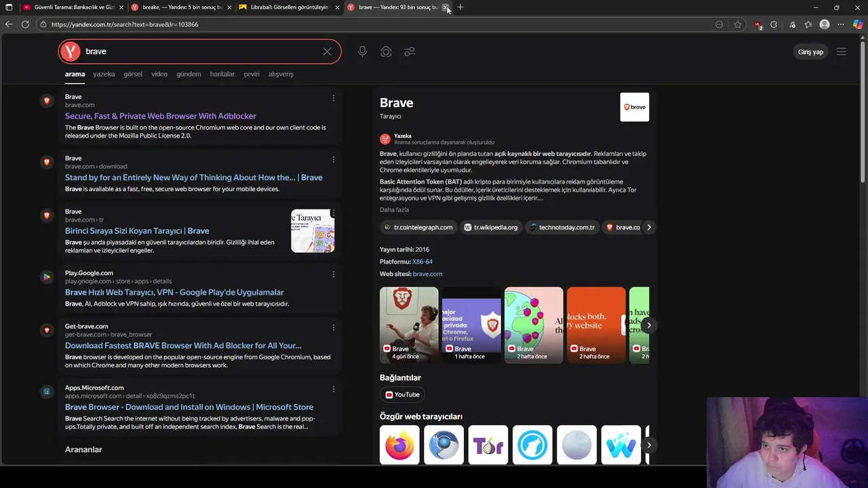Click the YouTube Bağlantılar button
Image resolution: width=868 pixels, height=488 pixels.
point(402,394)
